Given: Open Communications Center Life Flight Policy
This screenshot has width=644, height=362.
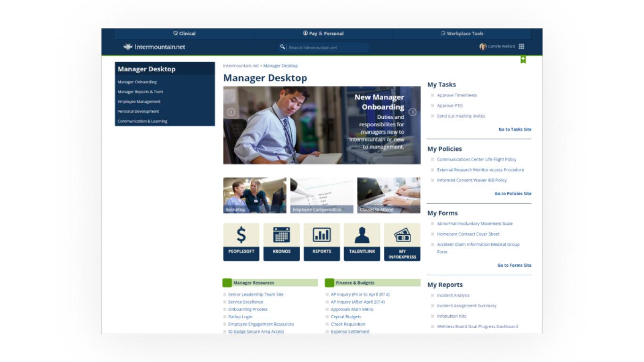Looking at the screenshot, I should point(477,159).
